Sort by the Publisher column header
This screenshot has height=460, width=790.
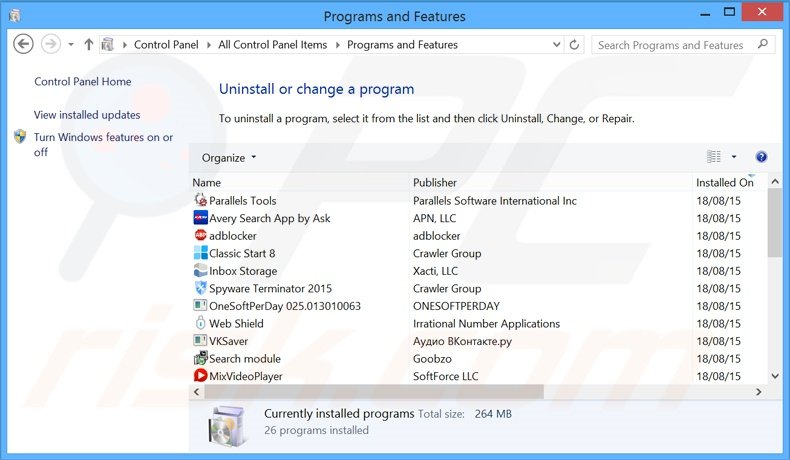point(552,182)
